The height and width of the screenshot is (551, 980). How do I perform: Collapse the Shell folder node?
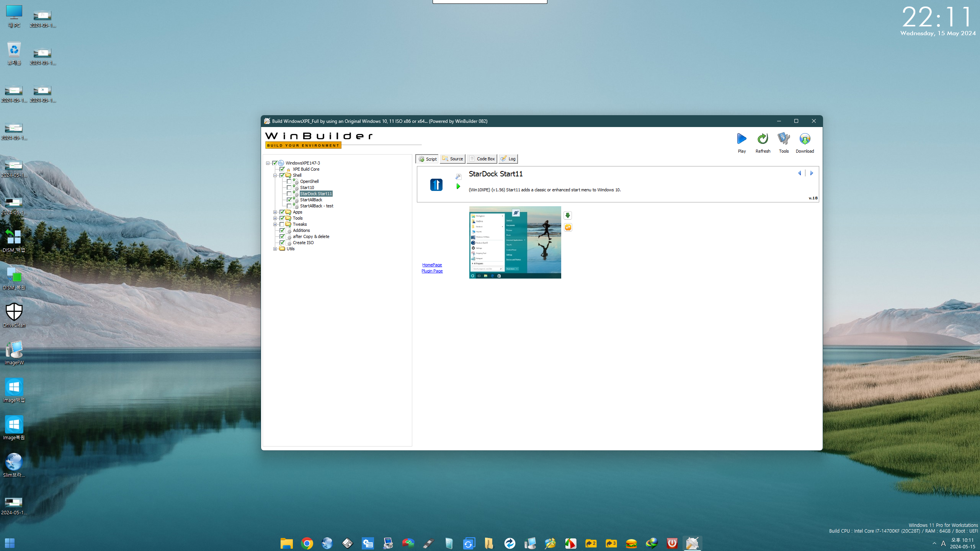pos(275,175)
